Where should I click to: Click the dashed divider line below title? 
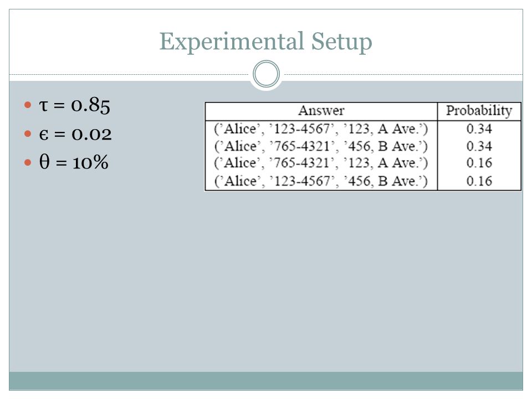(x=129, y=74)
